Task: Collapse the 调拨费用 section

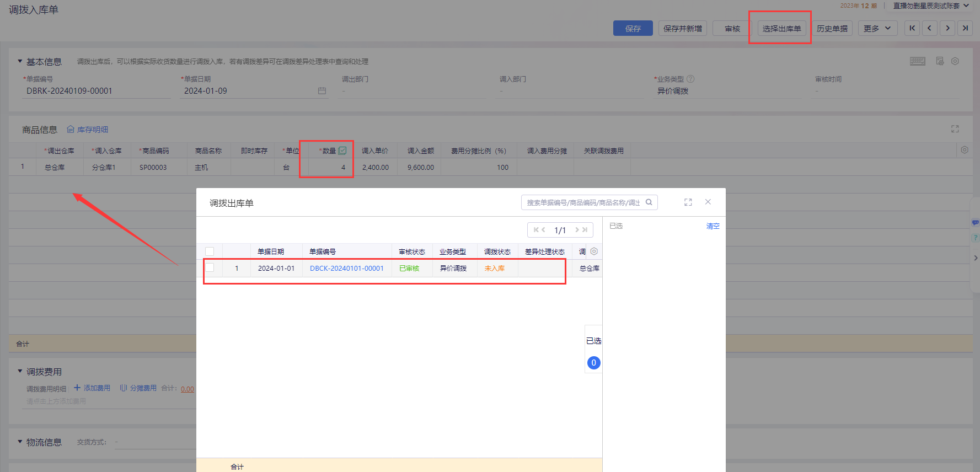Action: (20, 371)
